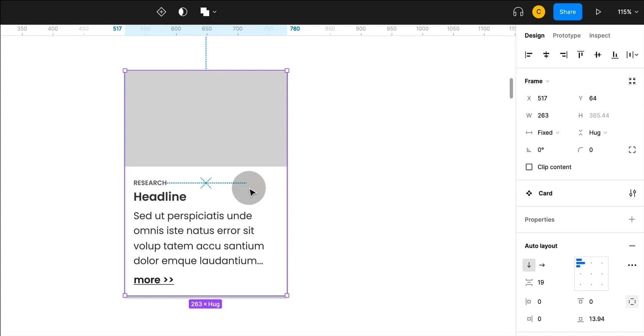The height and width of the screenshot is (336, 644).
Task: Open the Frame type dropdown
Action: [537, 81]
